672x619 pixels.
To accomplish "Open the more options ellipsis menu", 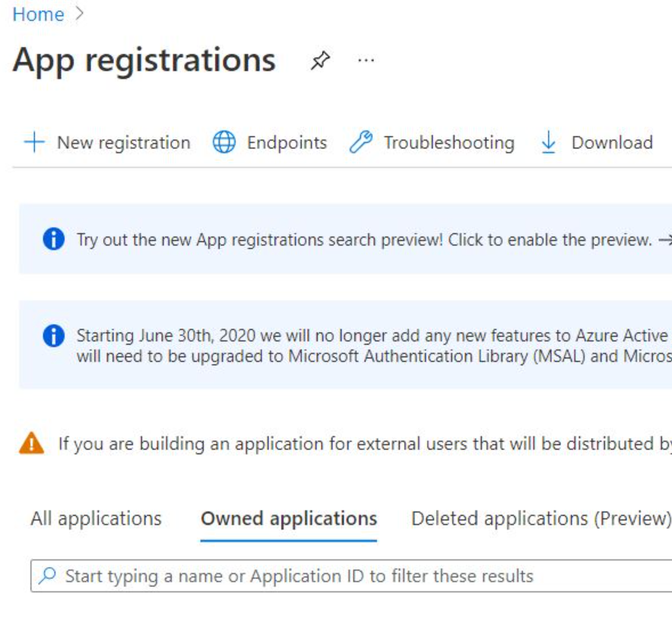I will [x=364, y=61].
